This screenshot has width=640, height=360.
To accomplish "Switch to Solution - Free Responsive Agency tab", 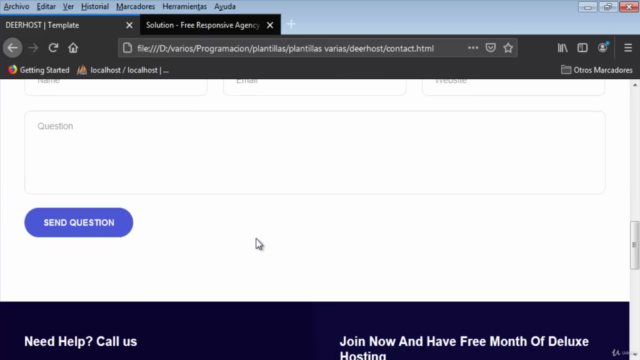I will coord(210,25).
